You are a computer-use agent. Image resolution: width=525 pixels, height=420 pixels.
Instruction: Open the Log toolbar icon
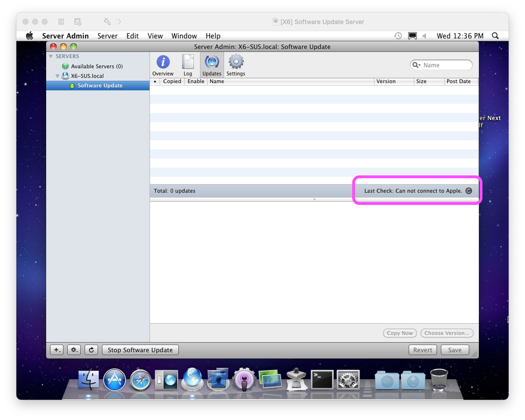[187, 62]
